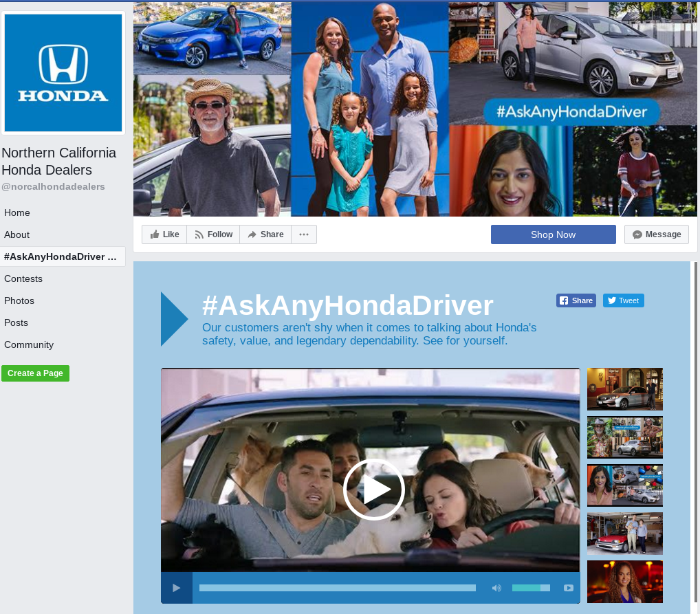
Task: Open the About section in sidebar
Action: (x=17, y=234)
